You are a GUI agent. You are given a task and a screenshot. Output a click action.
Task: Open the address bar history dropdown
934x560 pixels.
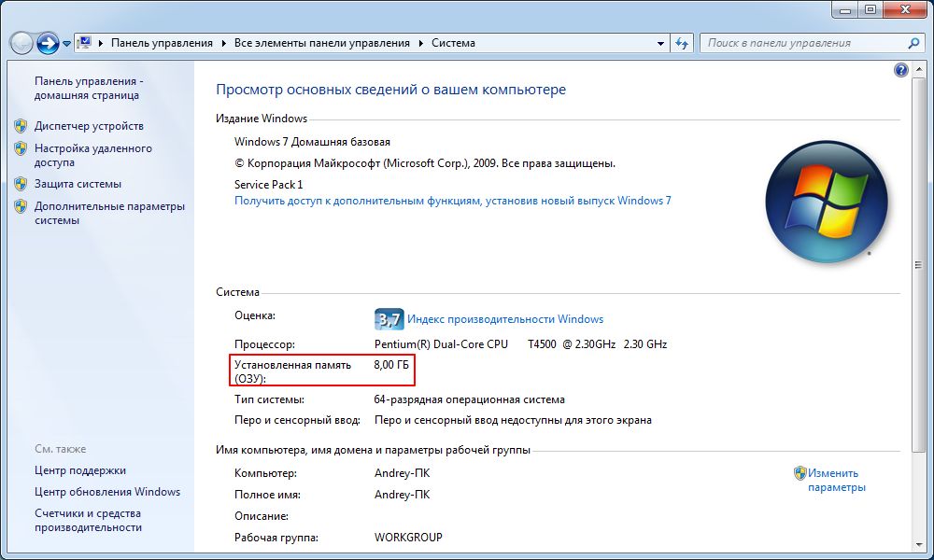tap(660, 44)
